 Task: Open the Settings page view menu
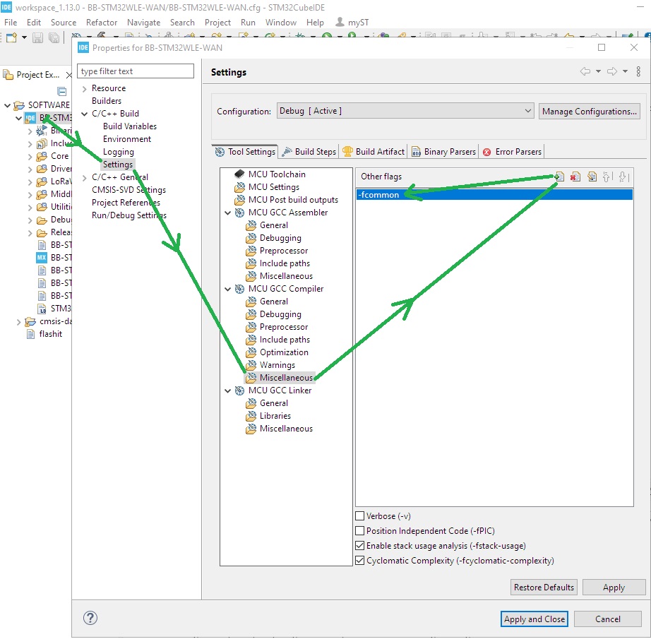coord(638,71)
